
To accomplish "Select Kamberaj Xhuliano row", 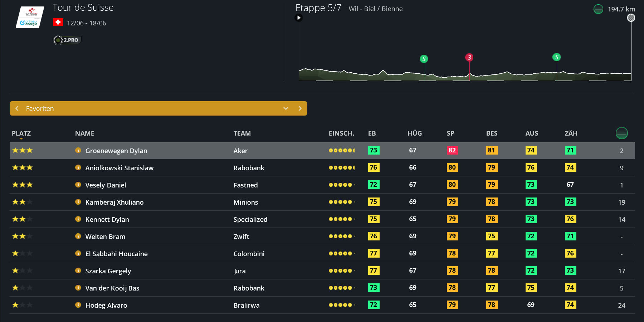I will pos(114,202).
